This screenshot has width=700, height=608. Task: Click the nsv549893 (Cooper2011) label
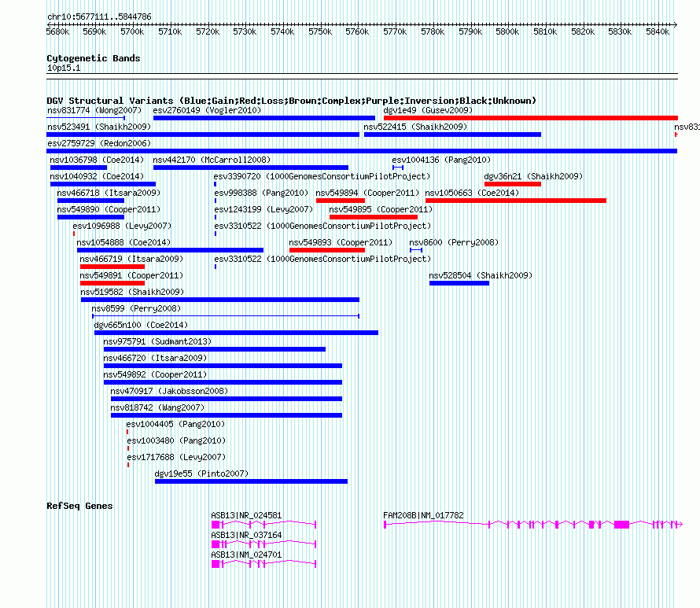pyautogui.click(x=341, y=242)
